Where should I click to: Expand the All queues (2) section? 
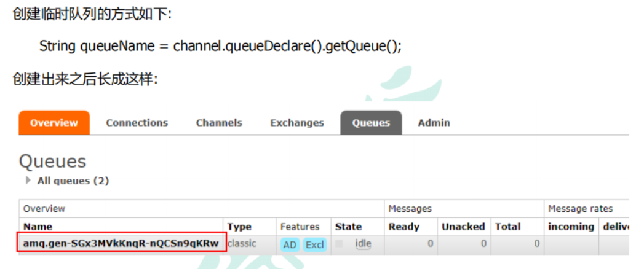pyautogui.click(x=68, y=181)
